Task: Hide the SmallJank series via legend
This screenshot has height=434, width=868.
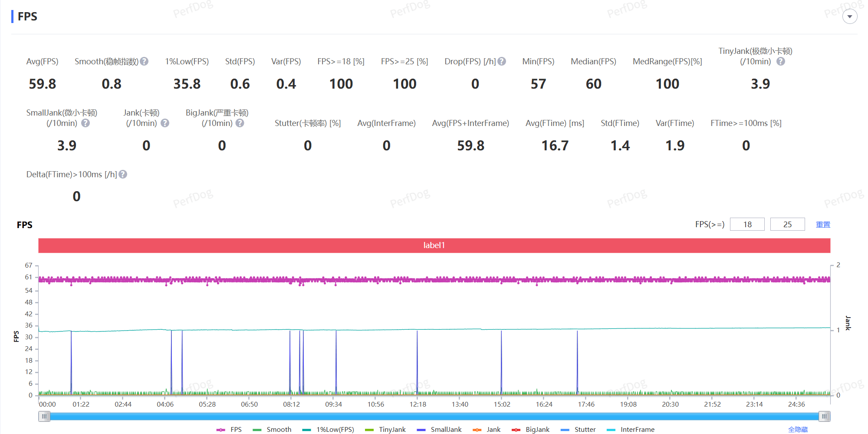Action: coord(439,430)
